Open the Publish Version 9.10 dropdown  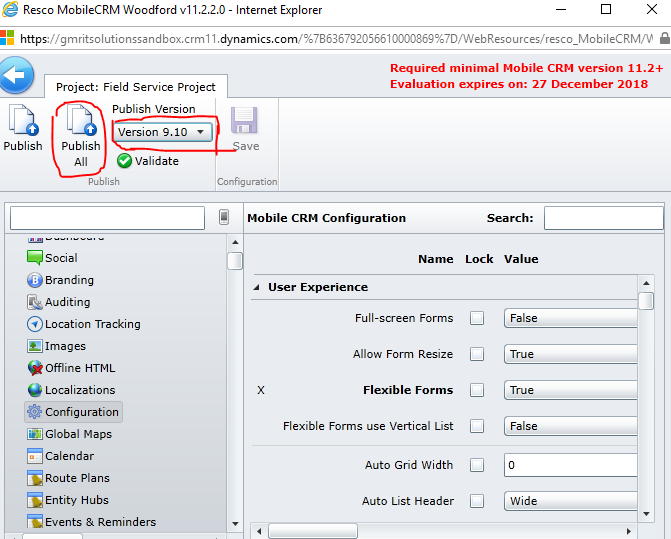coord(162,132)
